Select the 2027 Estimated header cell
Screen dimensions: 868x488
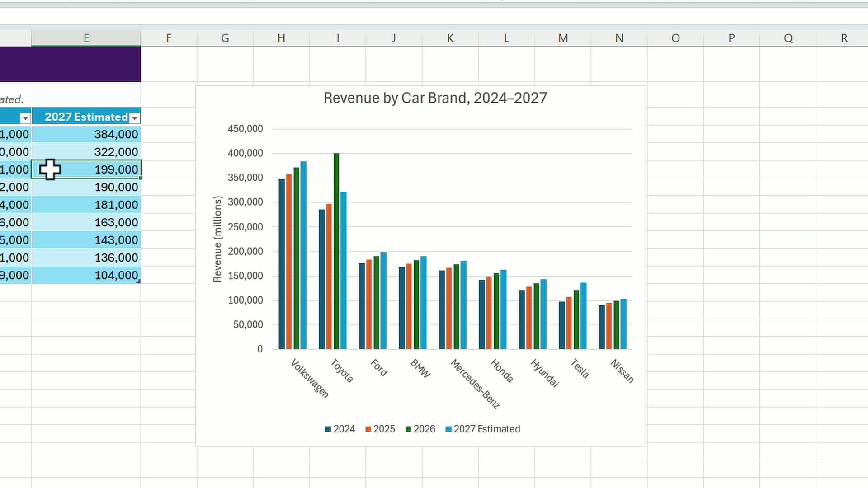[x=86, y=116]
